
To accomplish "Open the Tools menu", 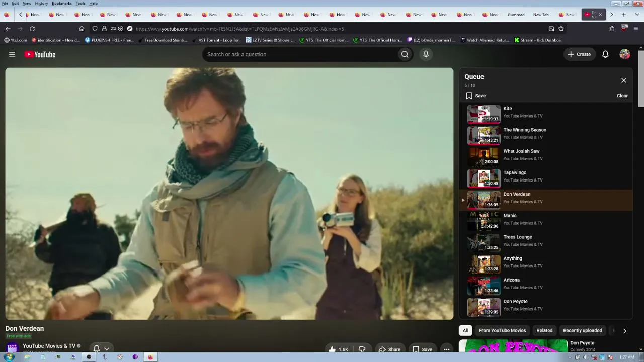I will [80, 4].
